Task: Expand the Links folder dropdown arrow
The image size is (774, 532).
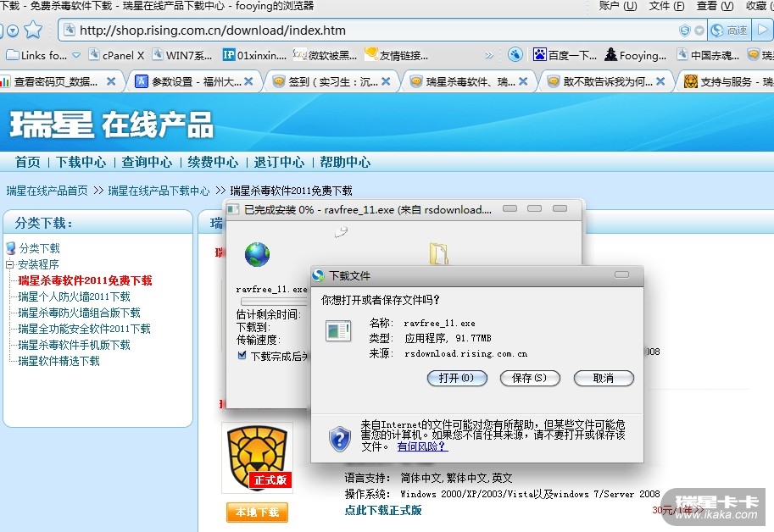Action: click(x=76, y=55)
